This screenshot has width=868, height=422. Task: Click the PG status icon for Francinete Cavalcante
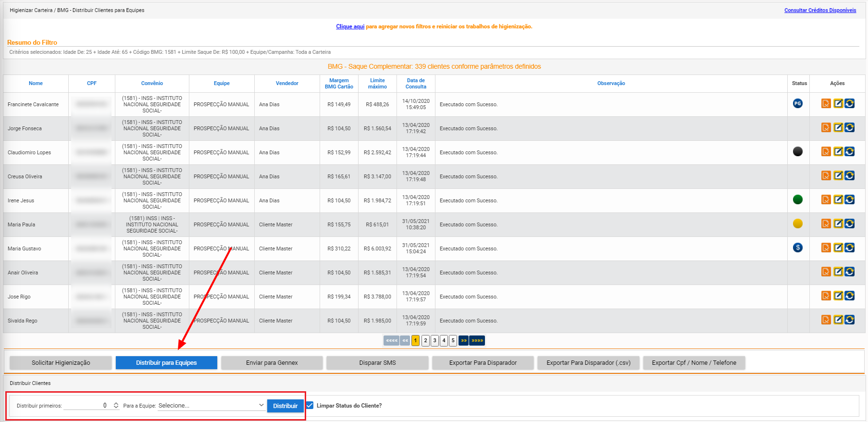click(797, 103)
